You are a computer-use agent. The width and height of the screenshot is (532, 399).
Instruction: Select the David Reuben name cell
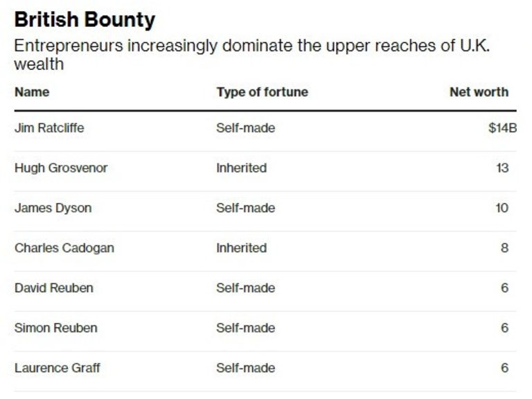click(x=53, y=288)
